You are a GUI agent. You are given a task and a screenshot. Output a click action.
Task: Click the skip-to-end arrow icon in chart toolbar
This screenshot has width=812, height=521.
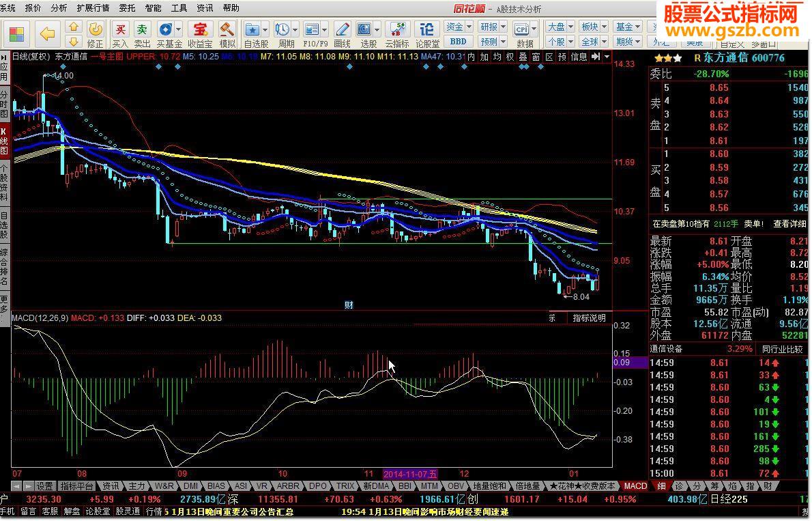point(596,57)
